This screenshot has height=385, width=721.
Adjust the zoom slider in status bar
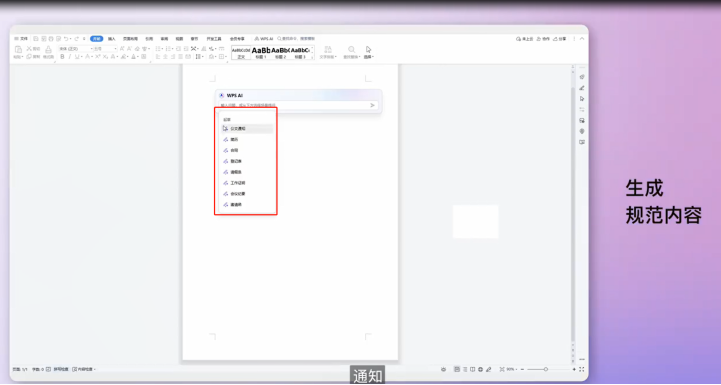[546, 369]
